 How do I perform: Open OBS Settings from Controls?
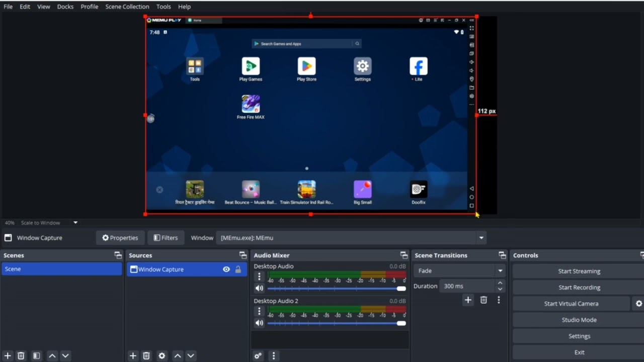[x=579, y=336]
